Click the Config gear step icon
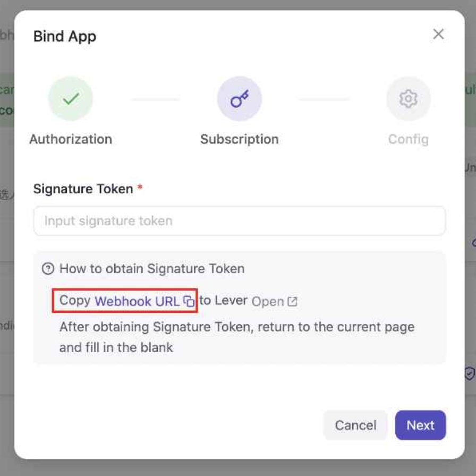The width and height of the screenshot is (476, 476). pos(408,99)
